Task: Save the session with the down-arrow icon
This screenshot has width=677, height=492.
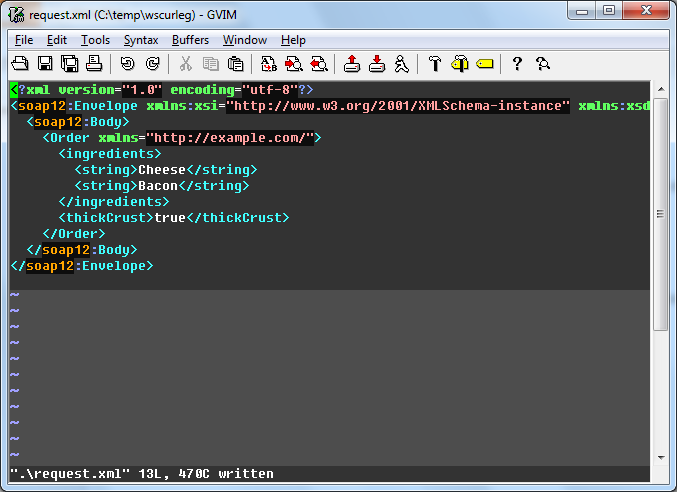Action: tap(377, 64)
